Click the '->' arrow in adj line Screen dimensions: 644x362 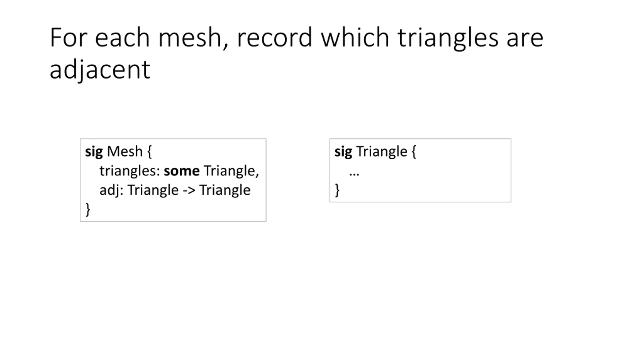pyautogui.click(x=189, y=190)
